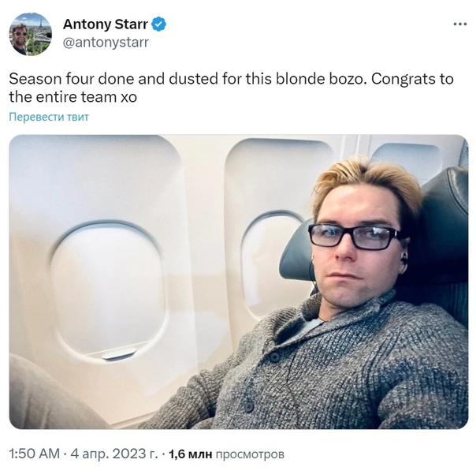Click the blue verified checkmark badge
The height and width of the screenshot is (467, 476).
[x=158, y=24]
